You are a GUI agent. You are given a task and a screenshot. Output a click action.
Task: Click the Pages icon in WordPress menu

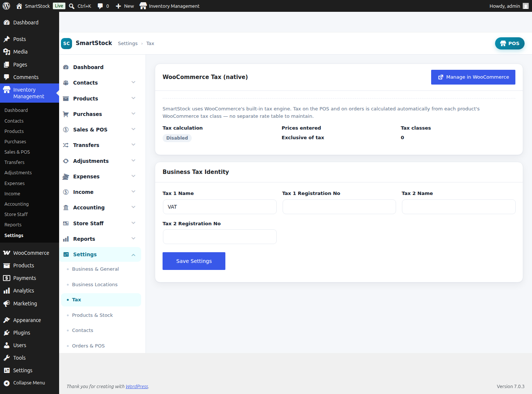7,65
